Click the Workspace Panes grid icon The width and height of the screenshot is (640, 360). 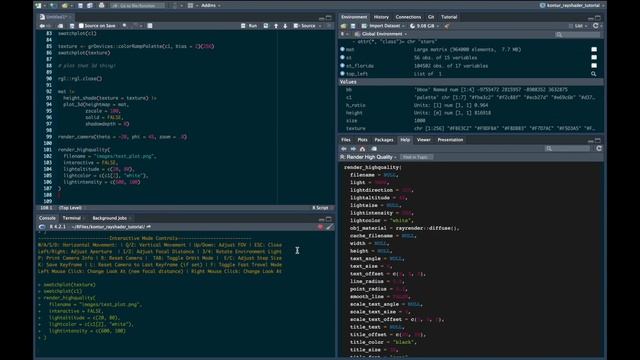tap(190, 5)
